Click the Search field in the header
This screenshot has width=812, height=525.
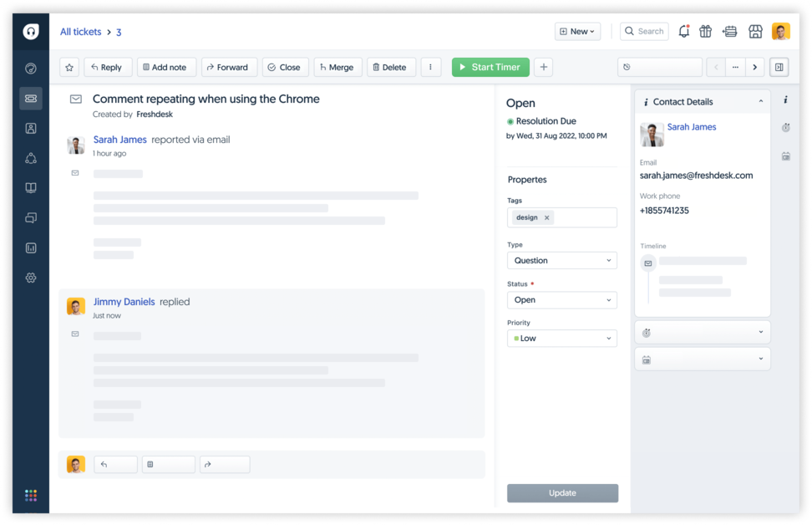[643, 30]
